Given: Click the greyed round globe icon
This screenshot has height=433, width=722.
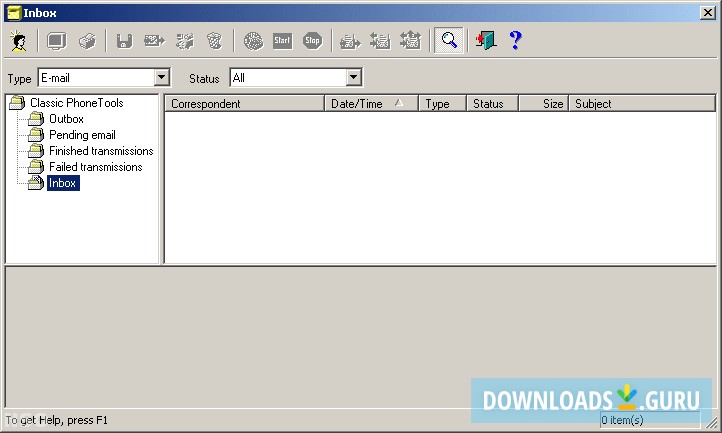Looking at the screenshot, I should click(x=253, y=41).
